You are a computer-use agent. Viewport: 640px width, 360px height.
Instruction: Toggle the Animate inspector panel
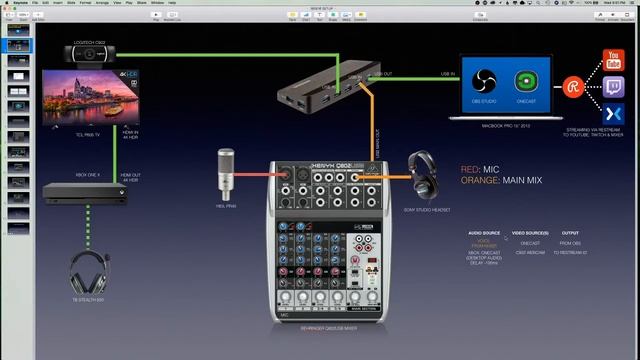click(613, 16)
